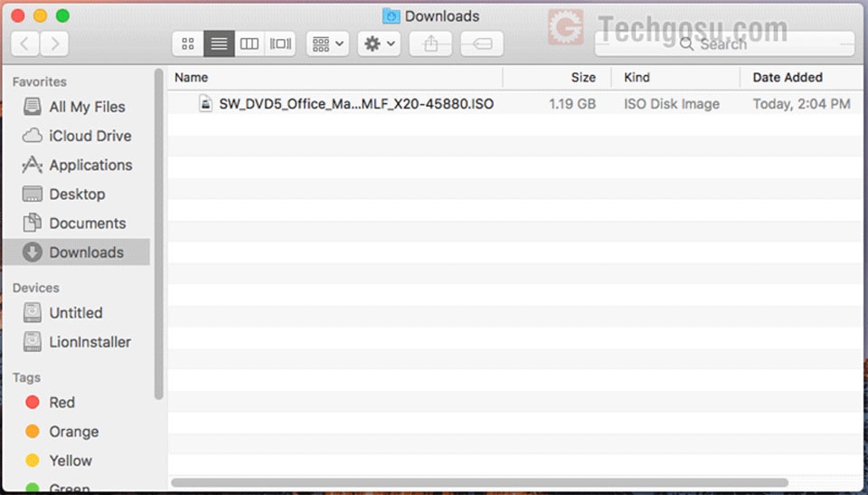Minimize the Finder window with yellow button
The width and height of the screenshot is (868, 495).
pos(41,15)
